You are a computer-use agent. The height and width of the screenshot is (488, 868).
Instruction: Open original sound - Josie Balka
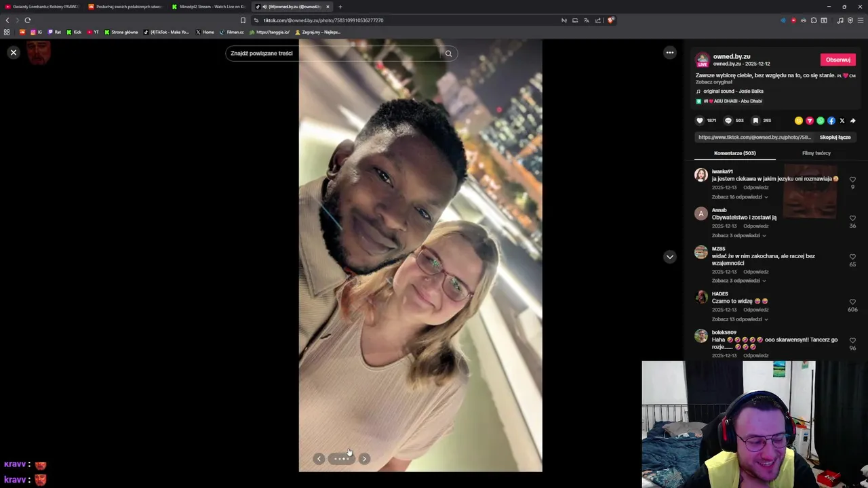730,91
